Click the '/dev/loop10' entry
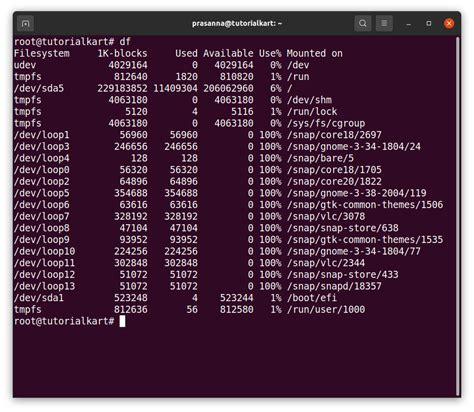 (x=44, y=251)
